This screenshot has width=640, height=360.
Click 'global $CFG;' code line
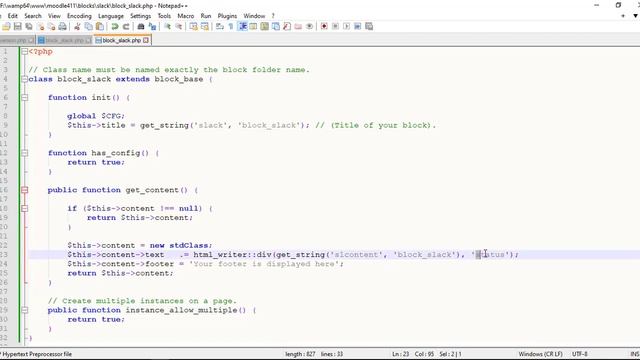pos(96,116)
